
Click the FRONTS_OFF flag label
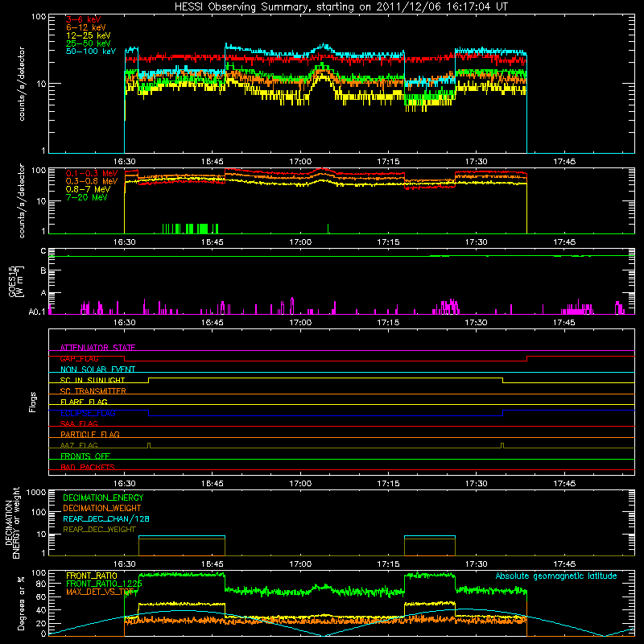click(85, 456)
